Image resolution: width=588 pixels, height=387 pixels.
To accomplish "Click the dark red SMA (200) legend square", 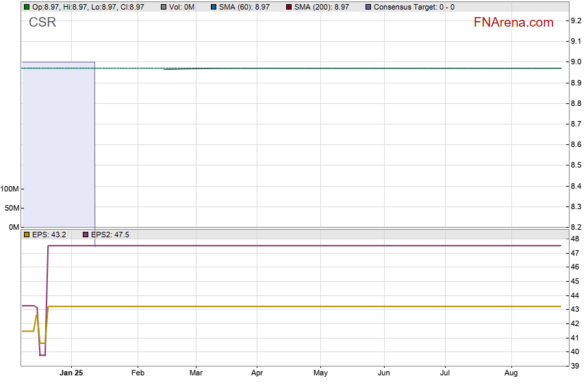I will (x=289, y=7).
